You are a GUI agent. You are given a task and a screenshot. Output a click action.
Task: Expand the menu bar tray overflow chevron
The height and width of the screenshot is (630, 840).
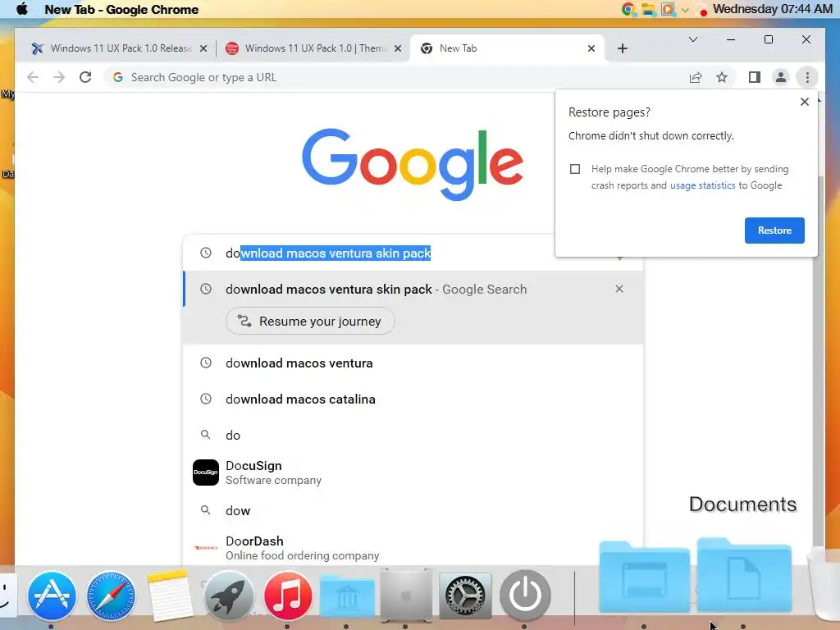tap(685, 10)
